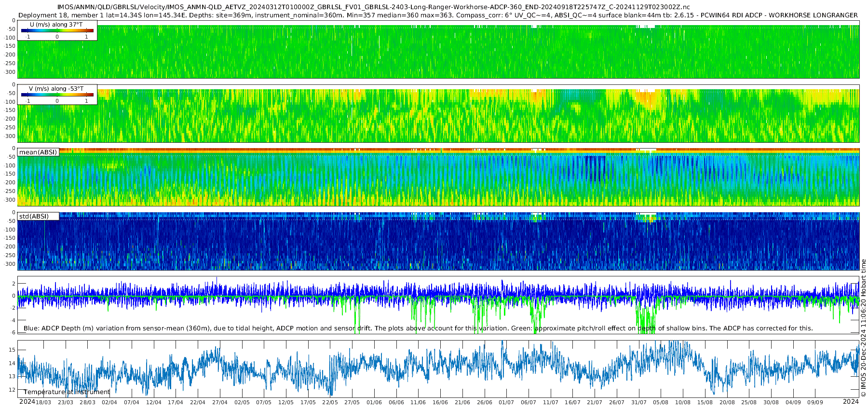Click the 'Temperature at instrument' label
This screenshot has height=410, width=868.
(67, 392)
